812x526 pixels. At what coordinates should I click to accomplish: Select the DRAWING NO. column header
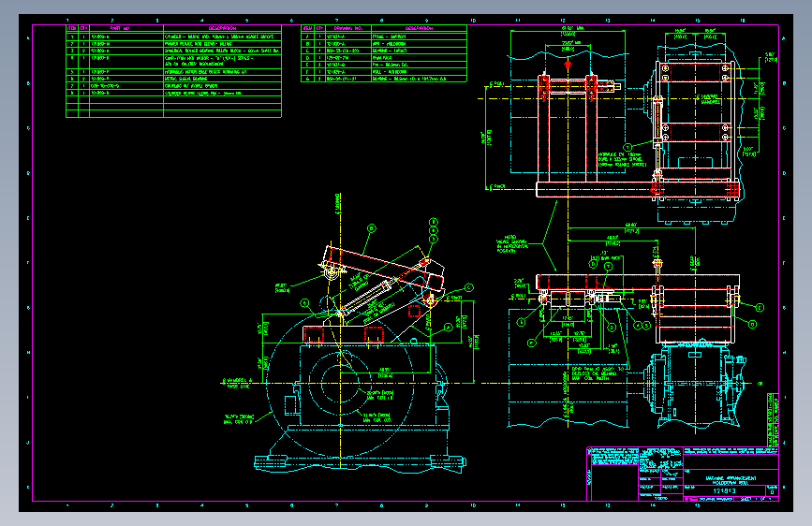pyautogui.click(x=348, y=28)
